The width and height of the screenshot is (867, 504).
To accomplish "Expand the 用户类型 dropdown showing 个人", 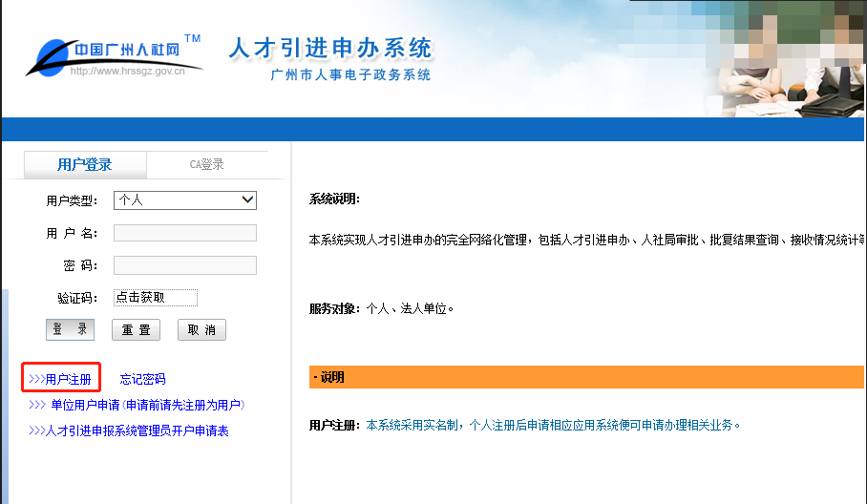I will click(x=185, y=199).
